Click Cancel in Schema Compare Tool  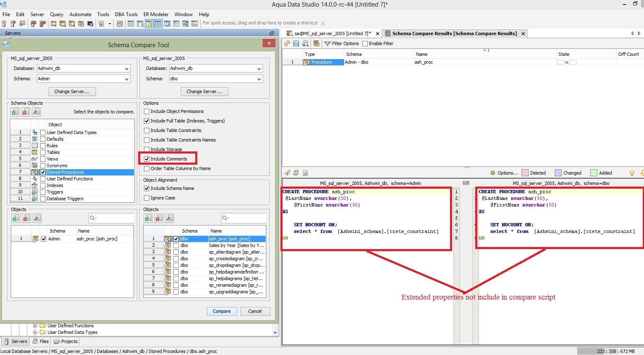[255, 311]
